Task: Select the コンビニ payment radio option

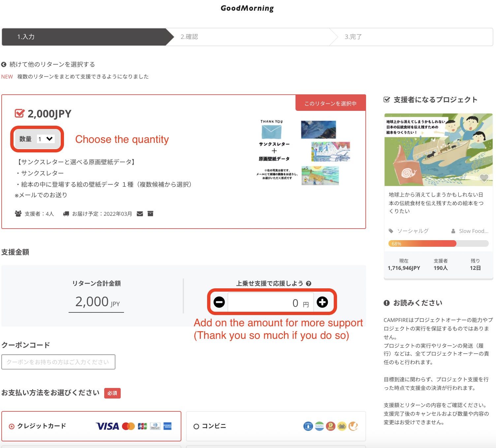Action: click(x=196, y=426)
